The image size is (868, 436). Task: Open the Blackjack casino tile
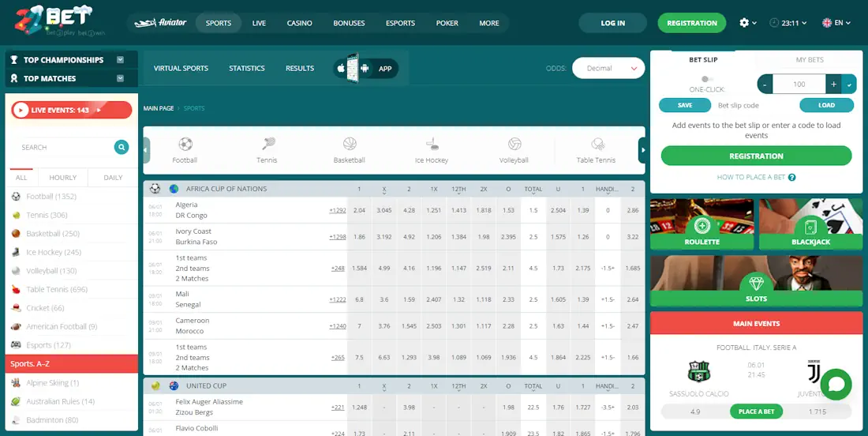click(811, 224)
